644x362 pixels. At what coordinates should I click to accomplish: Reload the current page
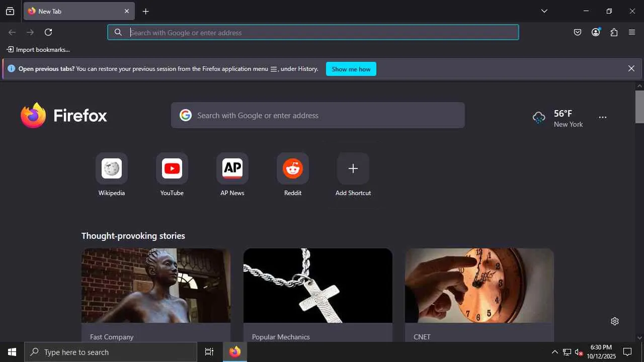[48, 33]
